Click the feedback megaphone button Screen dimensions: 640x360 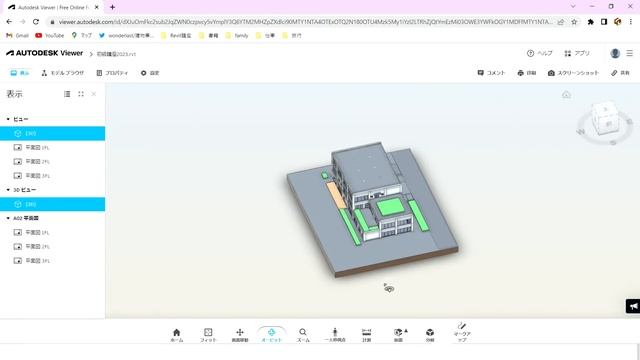(633, 306)
